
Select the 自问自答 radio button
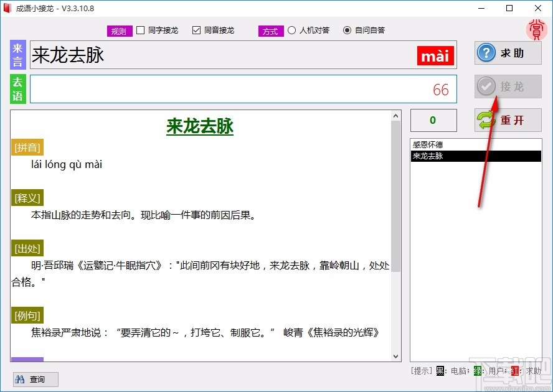[x=347, y=30]
